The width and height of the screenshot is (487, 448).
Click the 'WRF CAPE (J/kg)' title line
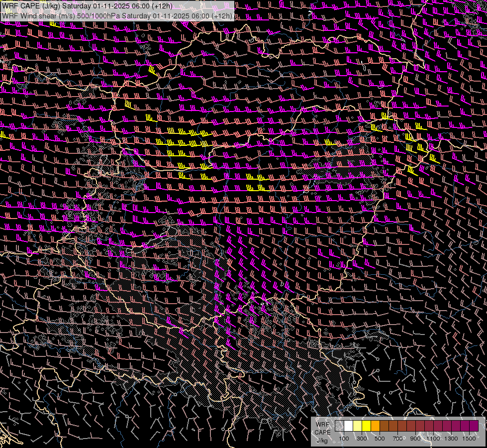tap(87, 6)
